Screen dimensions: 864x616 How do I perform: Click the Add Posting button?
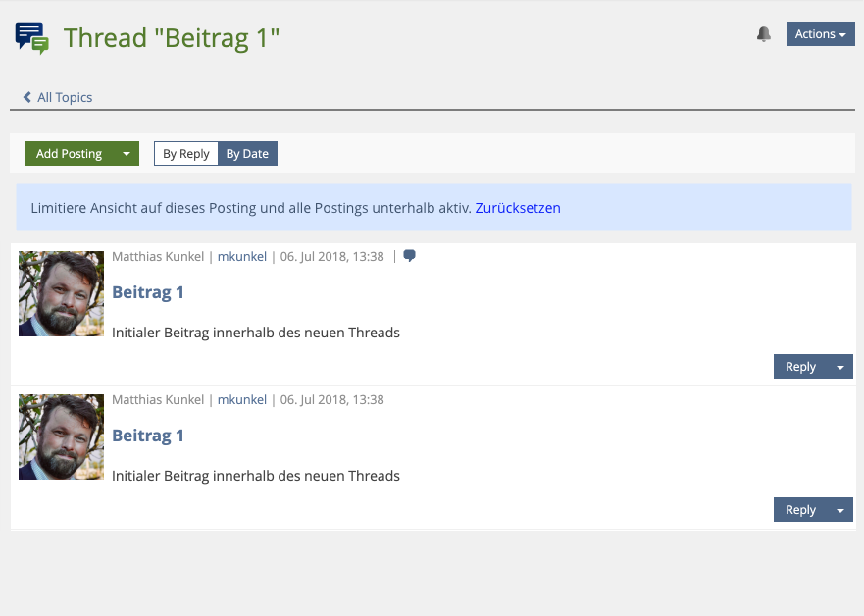69,154
